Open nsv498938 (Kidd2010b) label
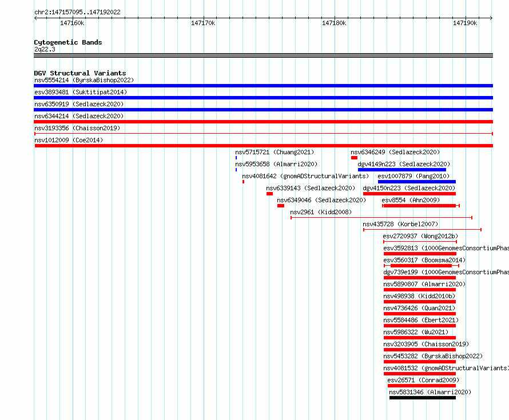Viewport: 509px width, 420px height. pyautogui.click(x=419, y=296)
